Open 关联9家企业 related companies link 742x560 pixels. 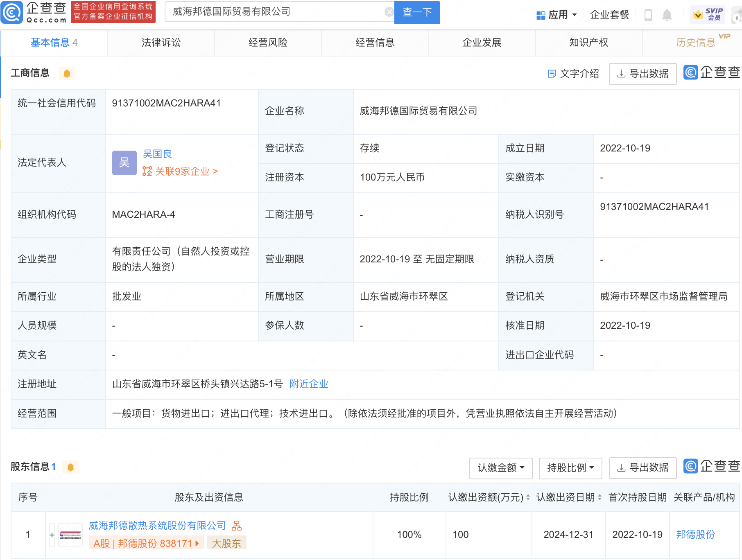pos(180,172)
